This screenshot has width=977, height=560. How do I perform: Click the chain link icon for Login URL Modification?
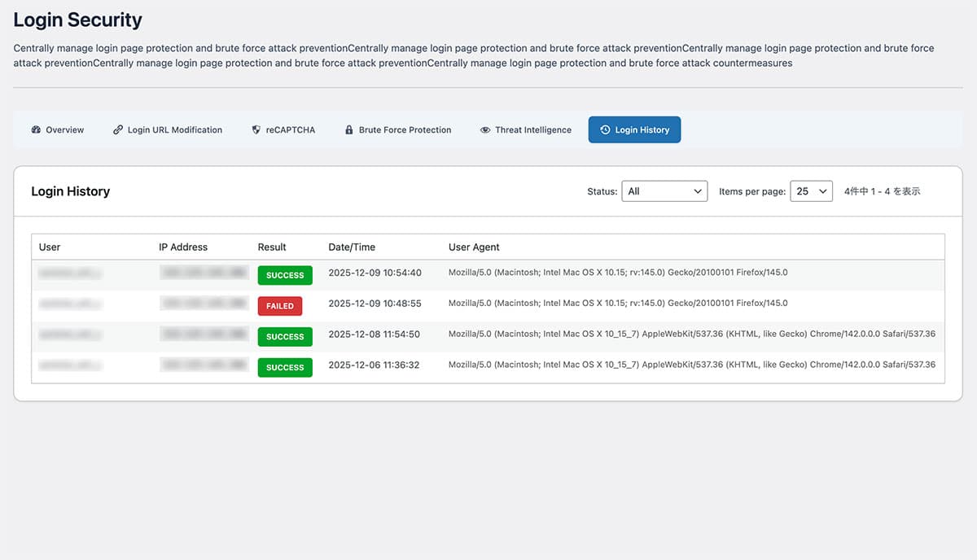pyautogui.click(x=118, y=130)
